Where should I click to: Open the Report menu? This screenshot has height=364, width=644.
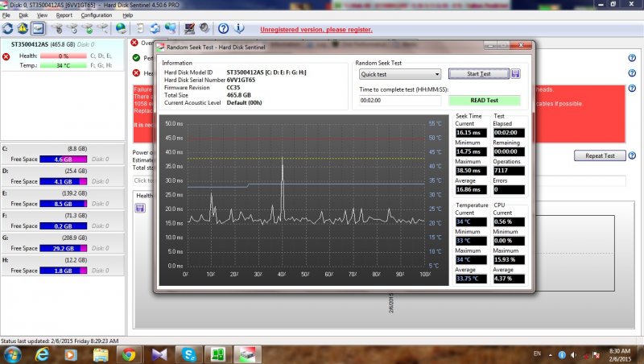pyautogui.click(x=64, y=15)
